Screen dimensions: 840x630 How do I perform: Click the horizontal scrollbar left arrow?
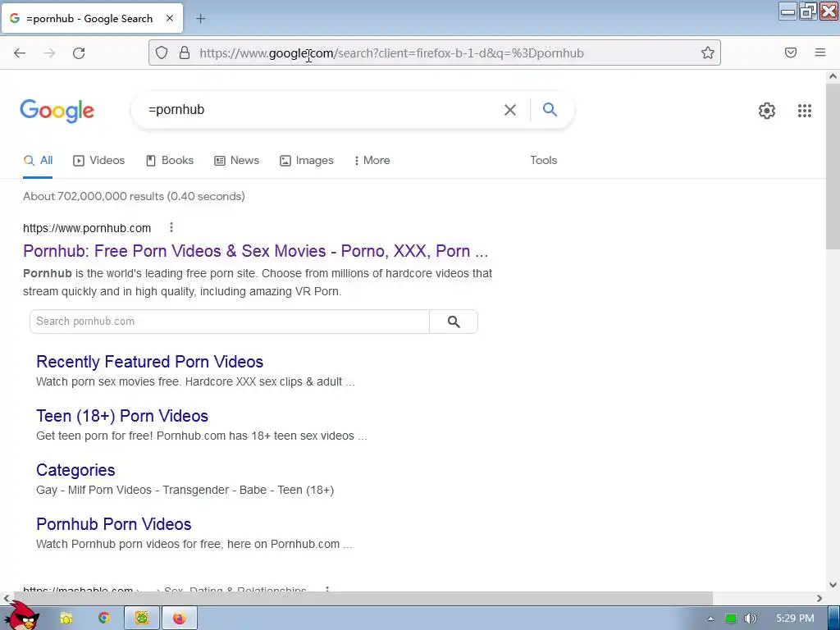(7, 598)
